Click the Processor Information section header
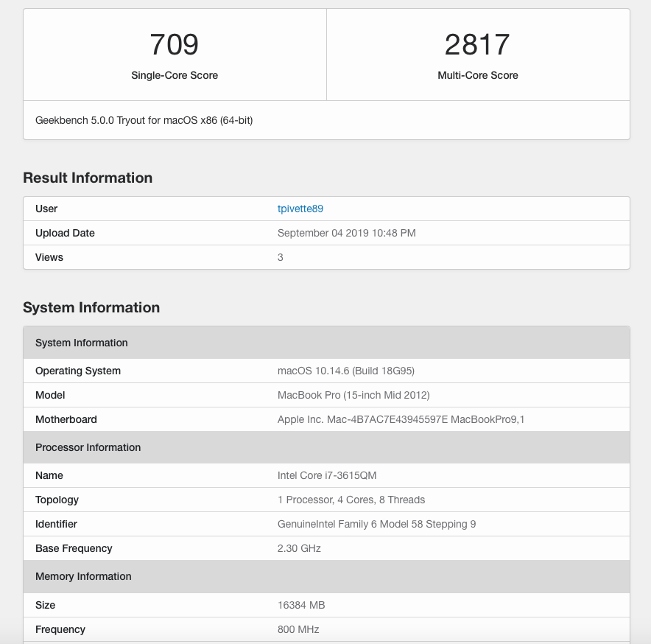 pos(326,447)
